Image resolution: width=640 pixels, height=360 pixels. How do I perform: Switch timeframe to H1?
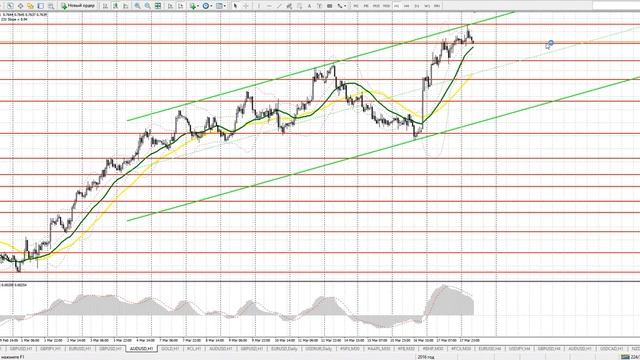click(396, 6)
